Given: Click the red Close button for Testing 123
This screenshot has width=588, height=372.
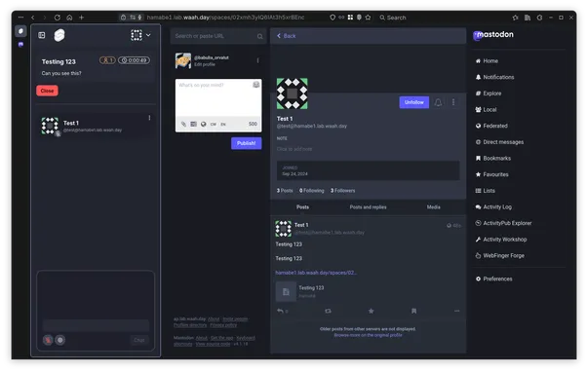Looking at the screenshot, I should point(47,91).
